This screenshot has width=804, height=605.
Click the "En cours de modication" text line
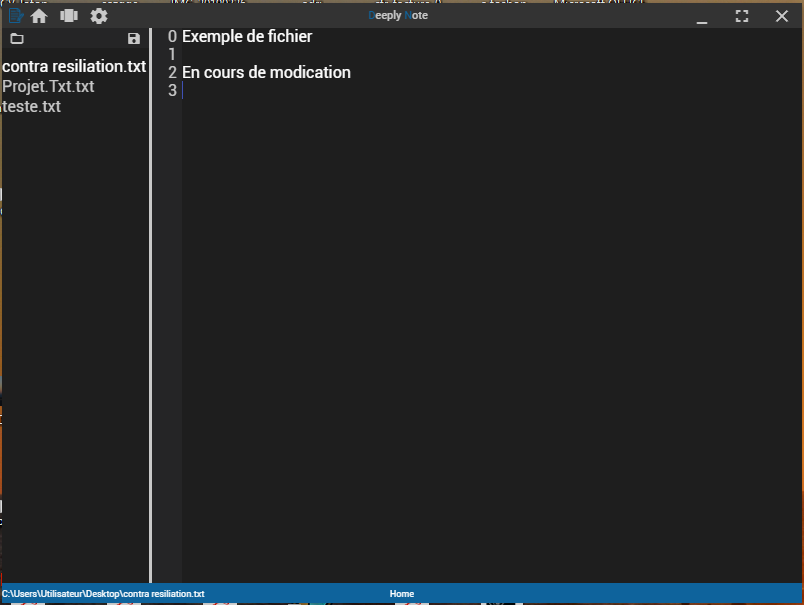pyautogui.click(x=266, y=73)
